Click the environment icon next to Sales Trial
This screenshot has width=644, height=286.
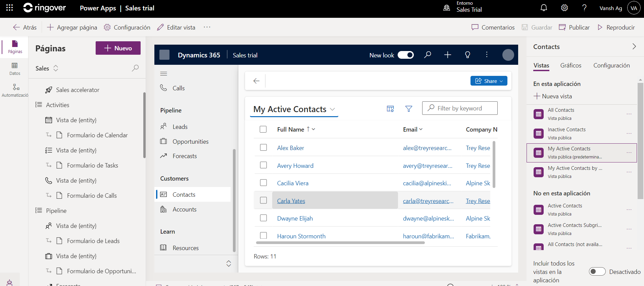[x=447, y=8]
